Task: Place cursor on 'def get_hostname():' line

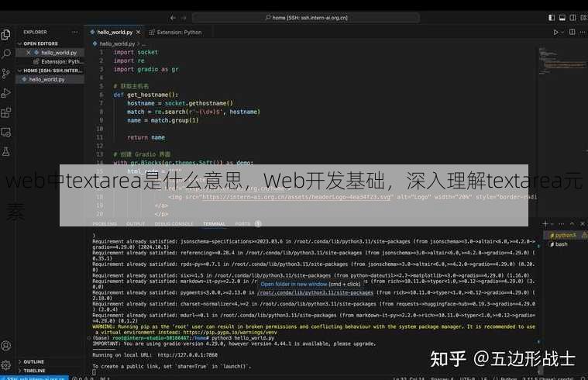Action: 146,95
